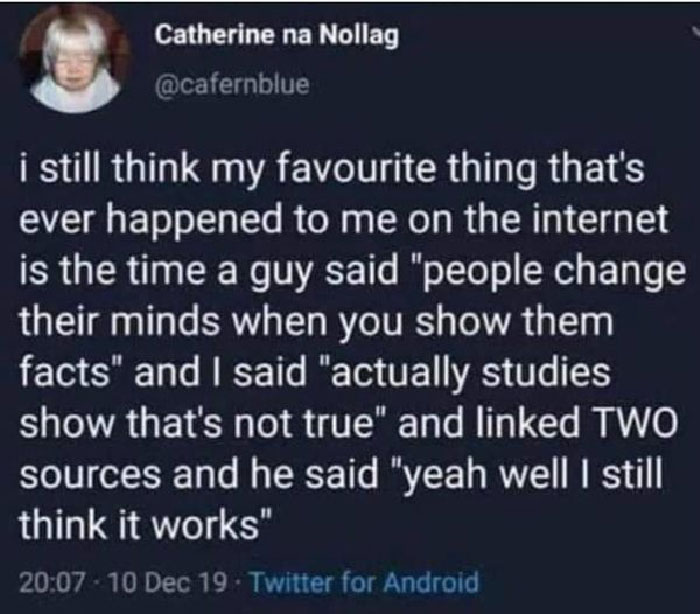The width and height of the screenshot is (700, 614).
Task: Click the first line starting 'i still think'
Action: coord(332,171)
